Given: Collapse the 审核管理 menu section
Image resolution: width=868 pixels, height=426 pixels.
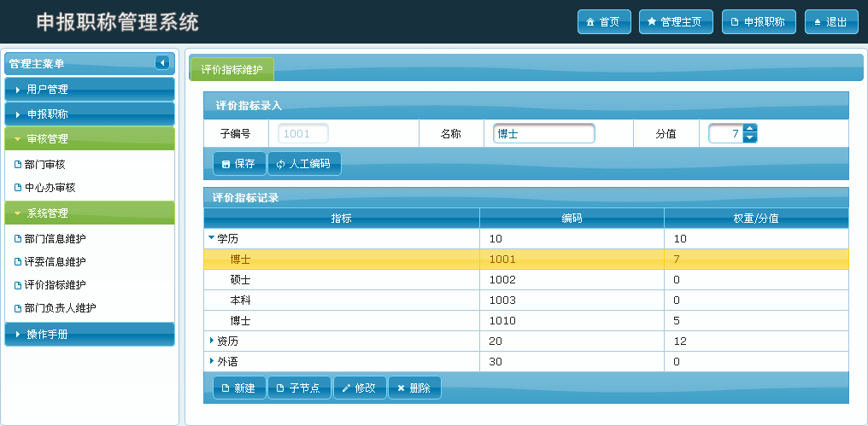Looking at the screenshot, I should coord(90,138).
